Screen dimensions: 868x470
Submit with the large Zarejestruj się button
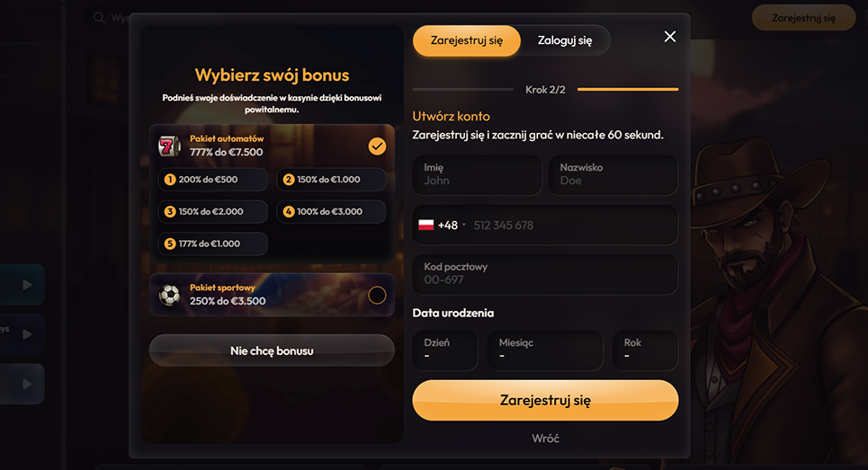[545, 400]
